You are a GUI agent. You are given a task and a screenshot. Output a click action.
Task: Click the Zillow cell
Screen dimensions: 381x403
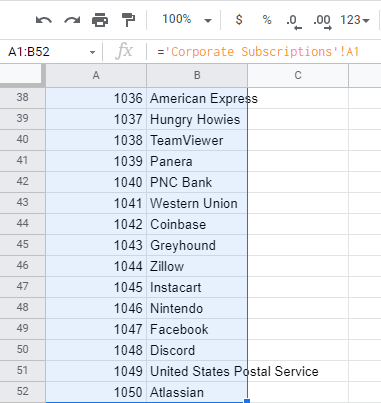pyautogui.click(x=197, y=266)
